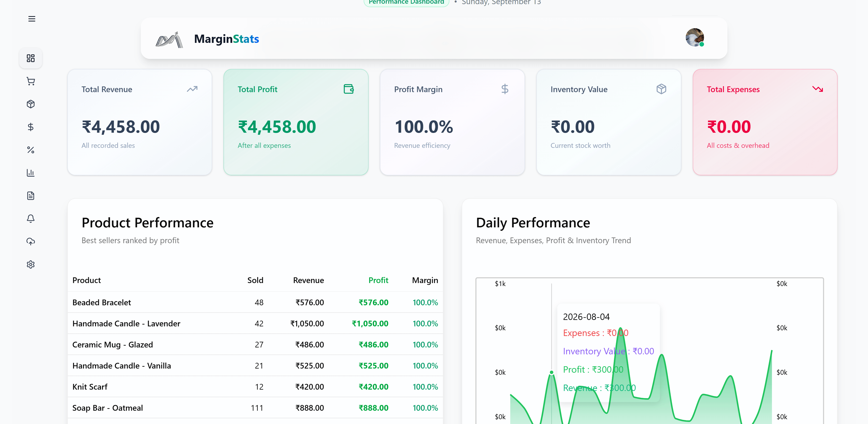
Task: Click the tooltip date 2026-08-04
Action: tap(586, 317)
